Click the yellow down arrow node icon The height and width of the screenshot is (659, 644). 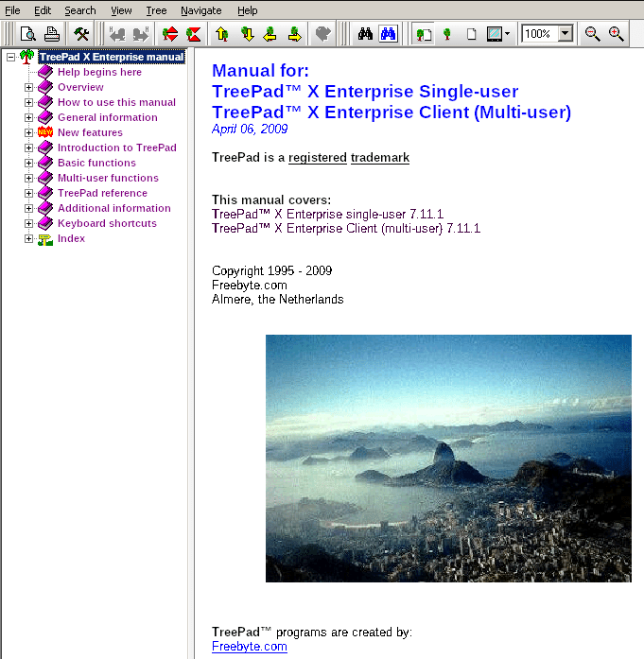247,34
